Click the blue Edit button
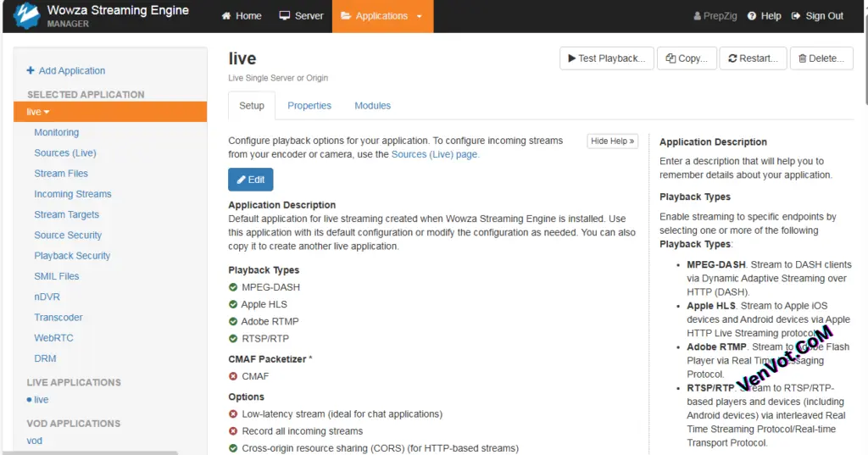The image size is (868, 455). click(x=250, y=180)
